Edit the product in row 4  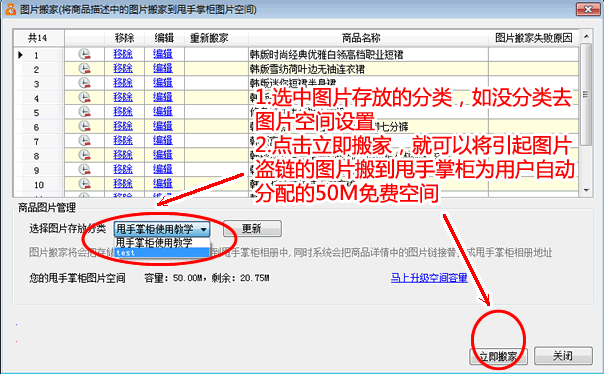[163, 97]
